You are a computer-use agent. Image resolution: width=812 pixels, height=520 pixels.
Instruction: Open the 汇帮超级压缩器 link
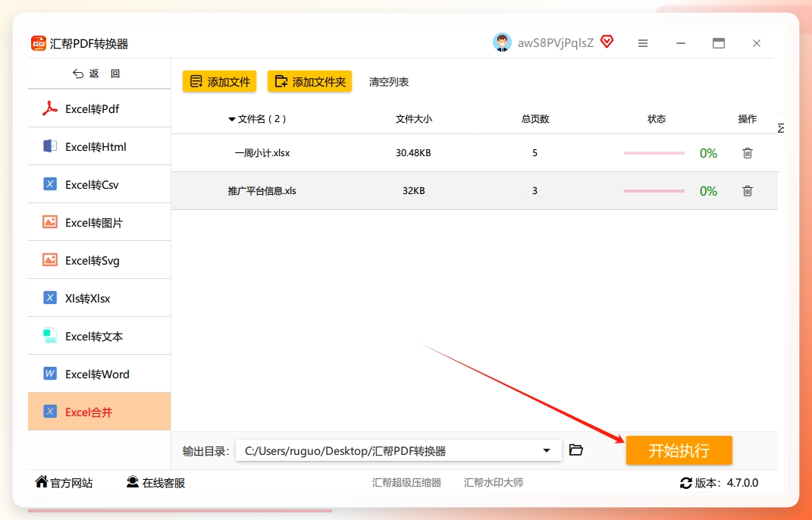coord(406,483)
